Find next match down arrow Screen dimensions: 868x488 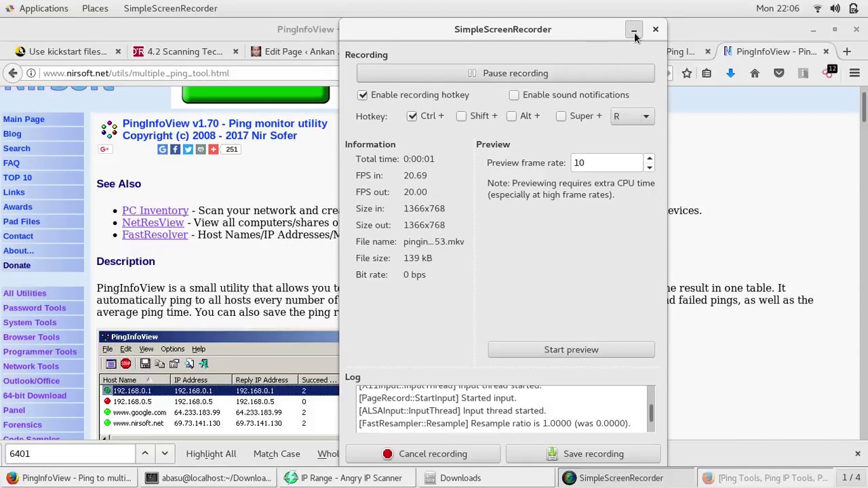pos(164,453)
